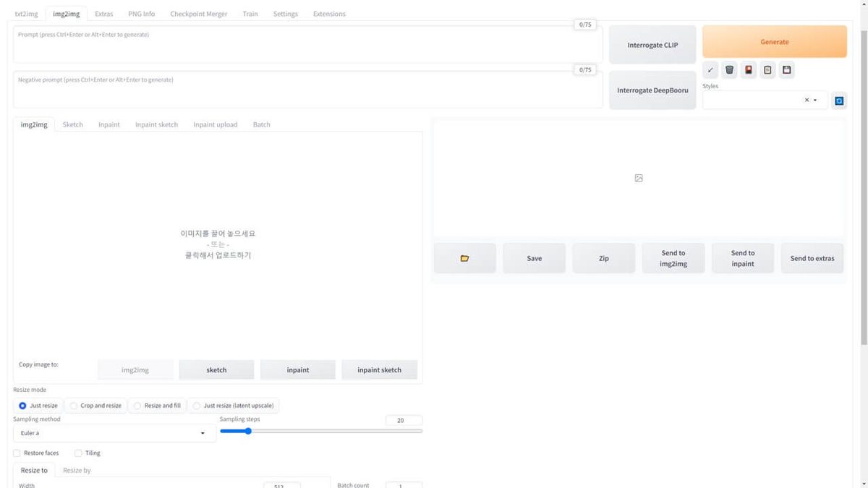Click the Sampling steps number field

(404, 420)
